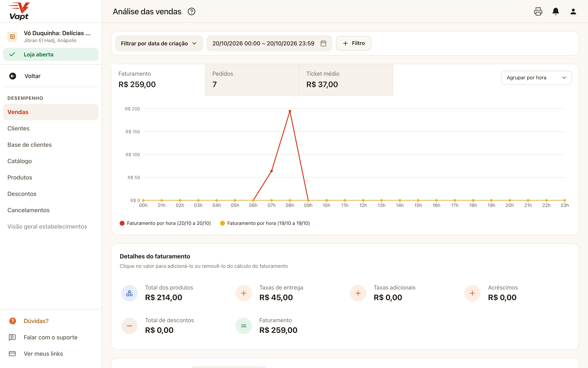Screen dimensions: 588x368
Task: Toggle the Acréscimos R$ 0,00 value
Action: pos(502,297)
